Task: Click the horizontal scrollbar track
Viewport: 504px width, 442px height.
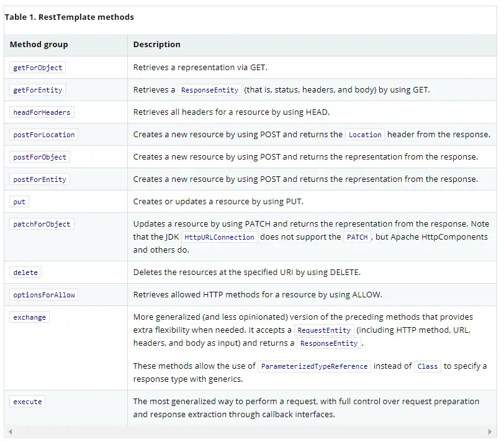Action: (250, 431)
